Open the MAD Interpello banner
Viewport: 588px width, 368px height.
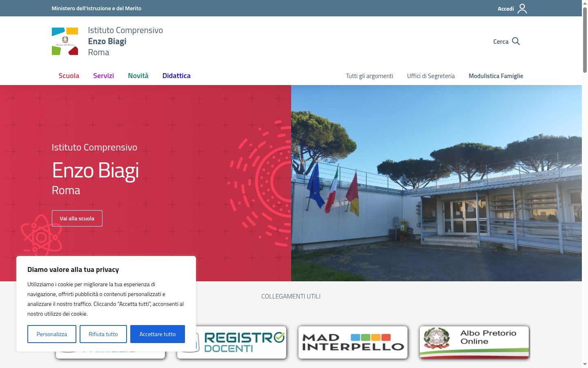pyautogui.click(x=353, y=342)
